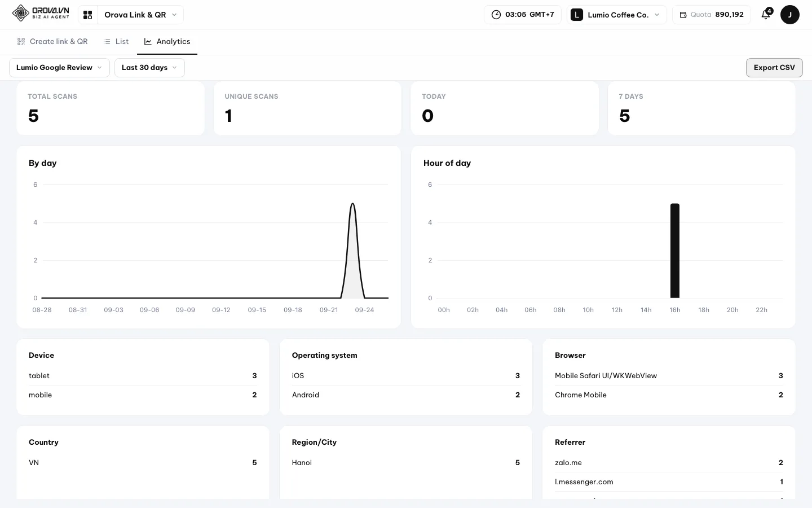This screenshot has width=812, height=508.
Task: Open the notifications bell
Action: click(766, 15)
